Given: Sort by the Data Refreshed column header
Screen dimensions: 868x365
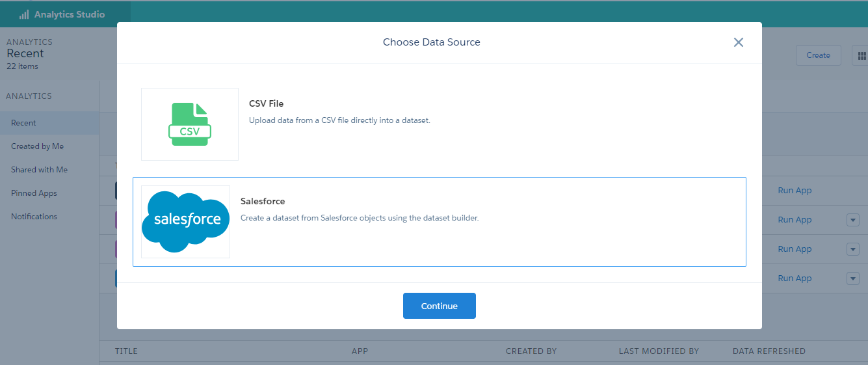Looking at the screenshot, I should pos(769,351).
